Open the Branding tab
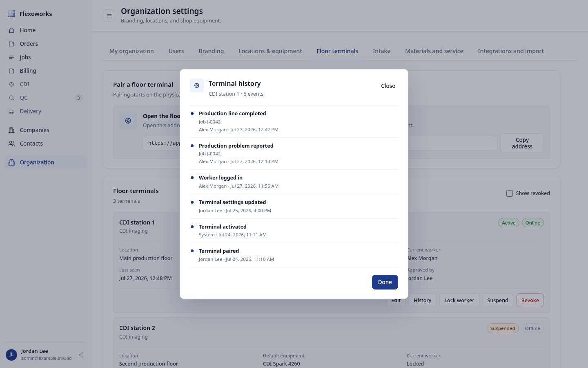 [x=211, y=51]
